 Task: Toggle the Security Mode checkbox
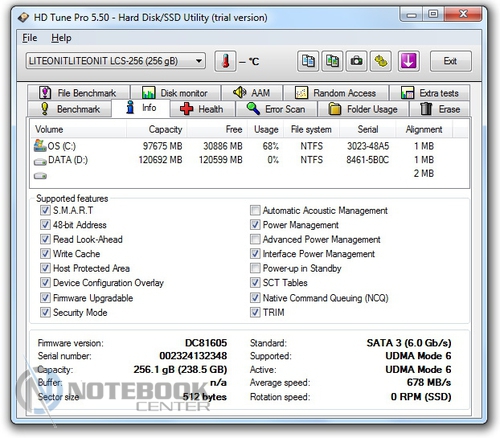pos(45,312)
